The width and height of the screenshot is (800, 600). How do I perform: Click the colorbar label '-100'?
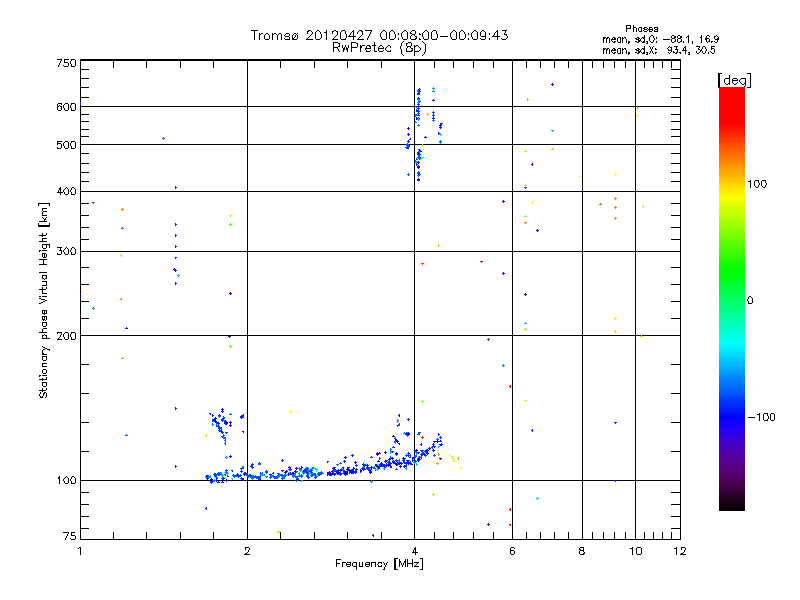(761, 417)
